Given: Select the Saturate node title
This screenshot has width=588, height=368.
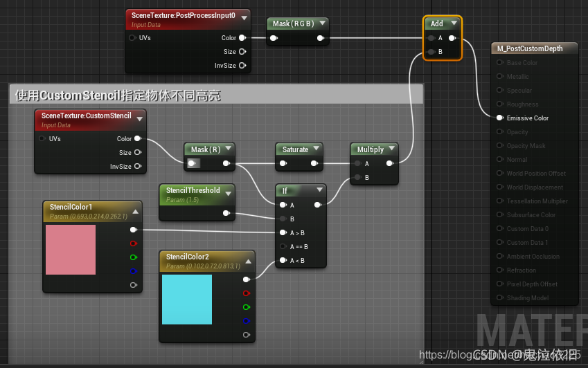Looking at the screenshot, I should point(295,149).
